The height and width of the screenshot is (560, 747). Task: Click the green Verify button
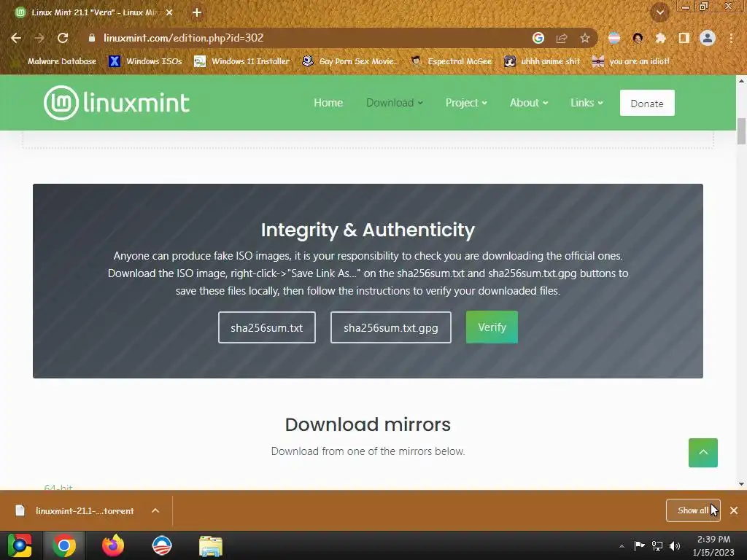492,327
